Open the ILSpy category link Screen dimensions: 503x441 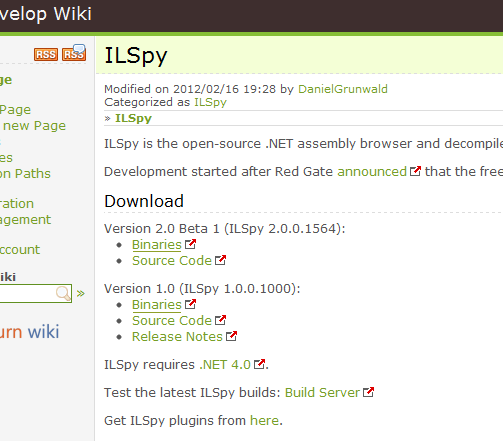(x=210, y=102)
